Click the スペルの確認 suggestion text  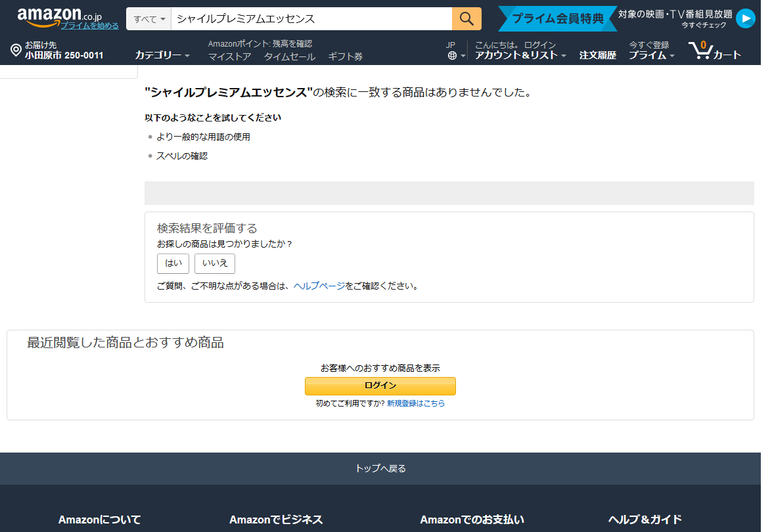[x=182, y=156]
